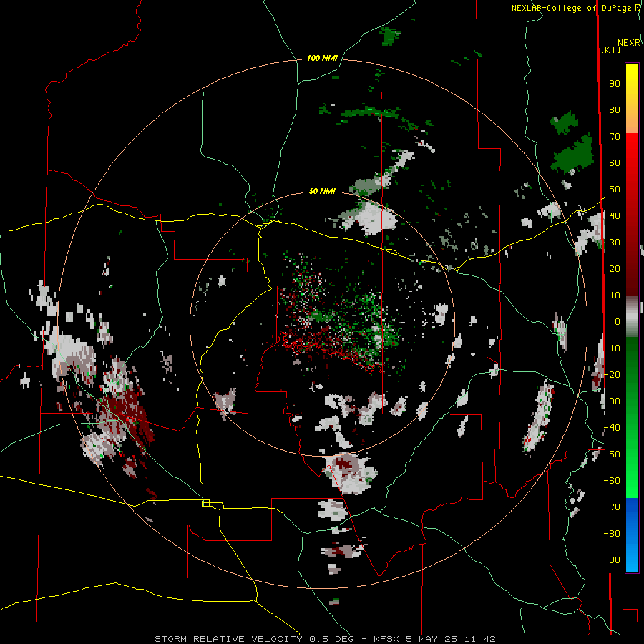
Task: Pick the bright red color bar segment
Action: tap(632, 153)
